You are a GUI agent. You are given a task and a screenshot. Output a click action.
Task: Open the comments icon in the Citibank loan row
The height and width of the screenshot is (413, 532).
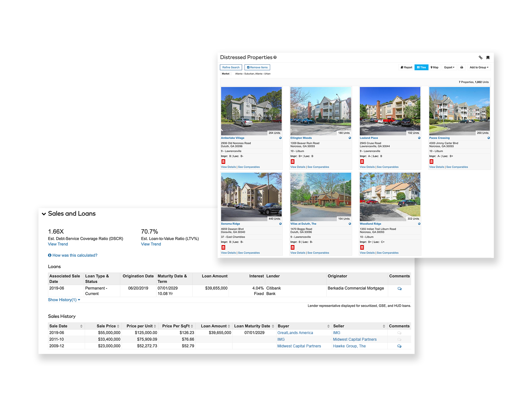(x=399, y=289)
